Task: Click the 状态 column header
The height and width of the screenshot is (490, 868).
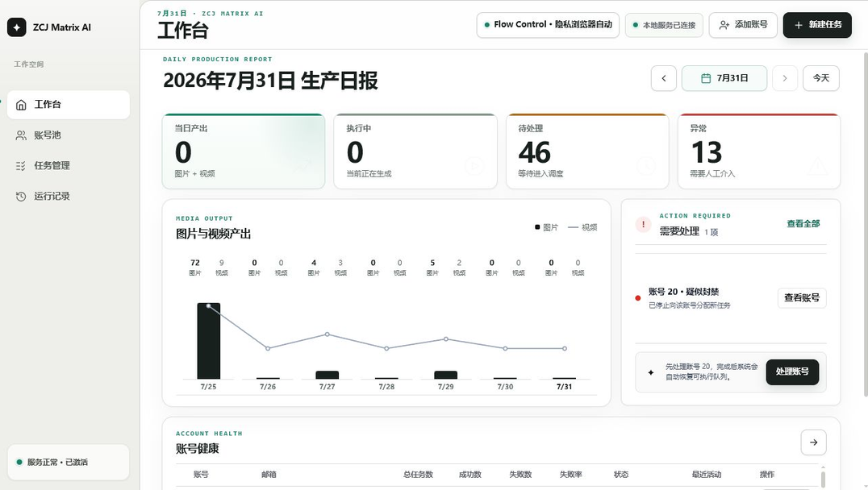Action: (x=621, y=475)
